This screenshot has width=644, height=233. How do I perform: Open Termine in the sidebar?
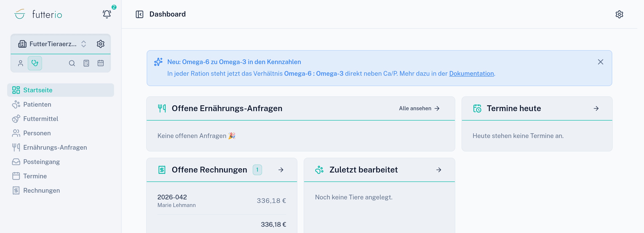click(x=61, y=176)
